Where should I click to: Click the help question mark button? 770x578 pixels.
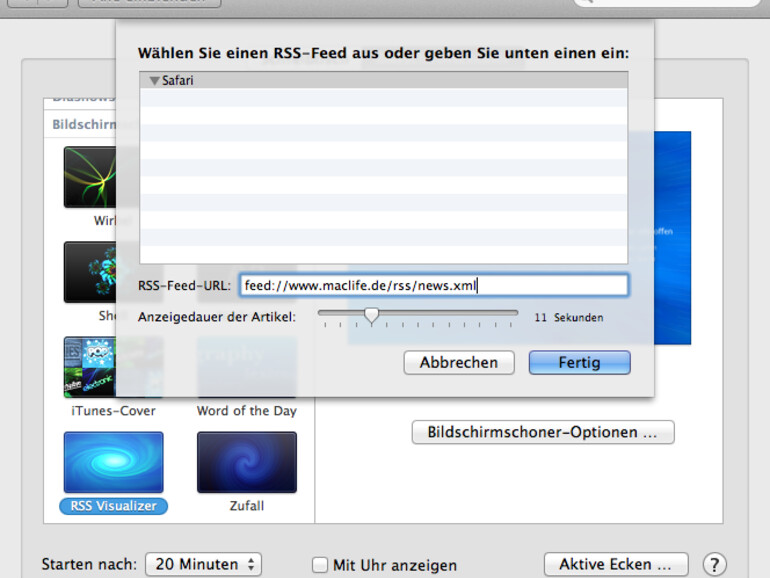pos(715,565)
